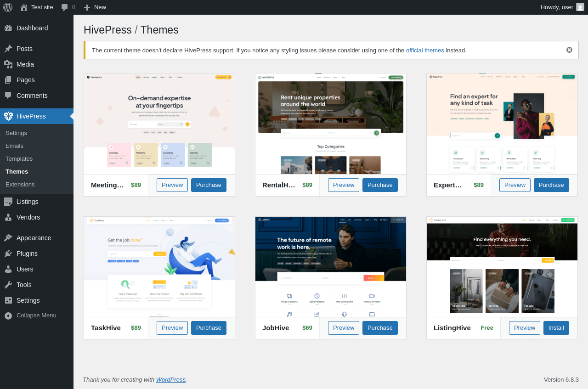Click the Dashboard gauge icon
Screen dimensions: 588x389
8,28
